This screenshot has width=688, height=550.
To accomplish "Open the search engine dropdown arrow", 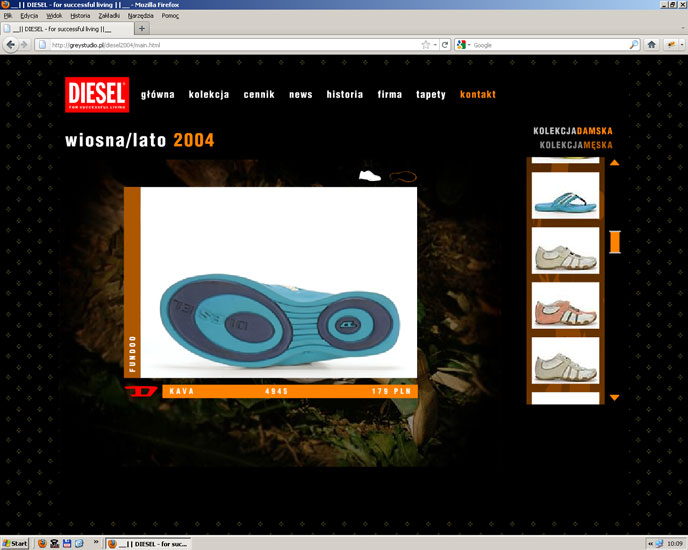I will click(469, 45).
